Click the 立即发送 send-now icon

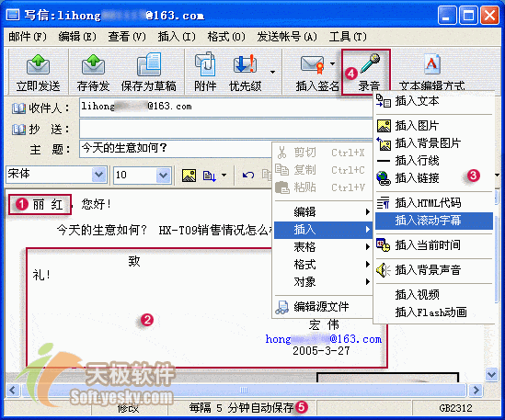point(38,64)
